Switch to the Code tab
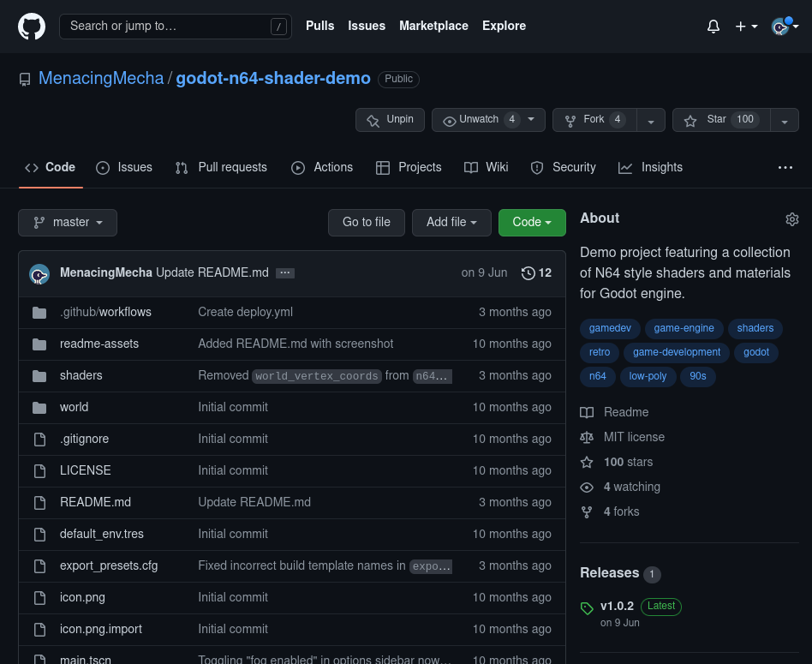The image size is (812, 664). 51,167
